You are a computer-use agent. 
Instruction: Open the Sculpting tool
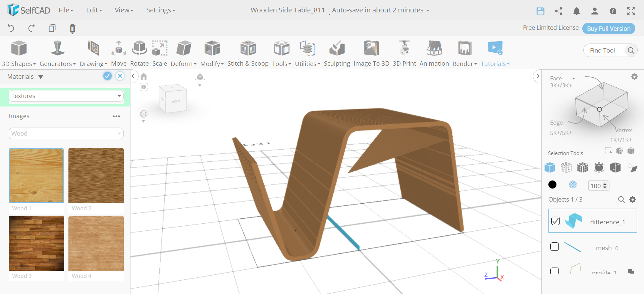pos(337,54)
